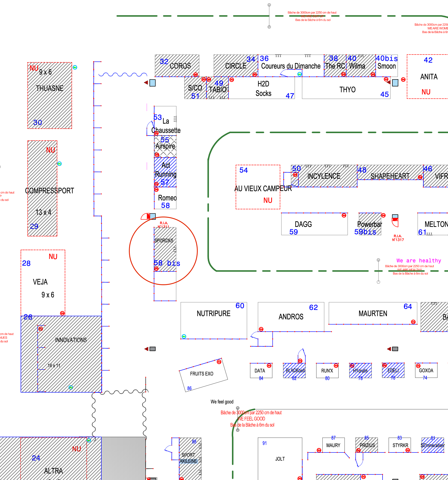This screenshot has height=480, width=448.
Task: Click the red extinguisher symbol in MAURTEN stand
Action: (x=413, y=322)
